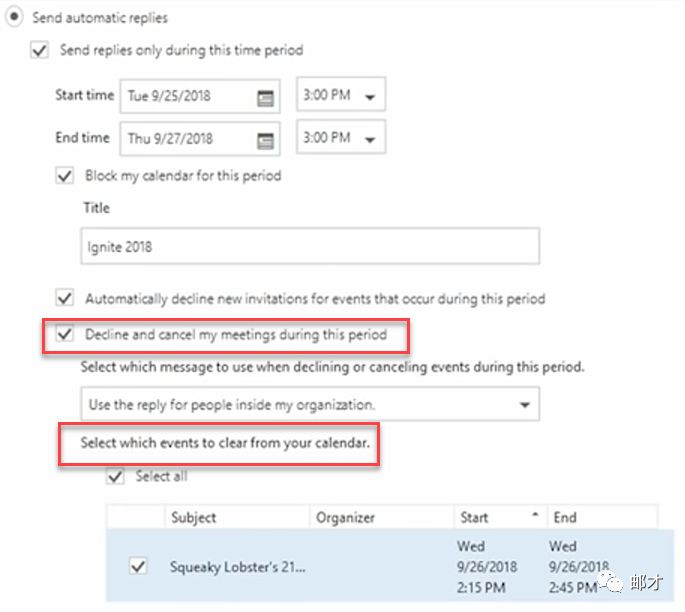The image size is (685, 612).
Task: Select the Send automatic replies radio button
Action: pos(15,18)
